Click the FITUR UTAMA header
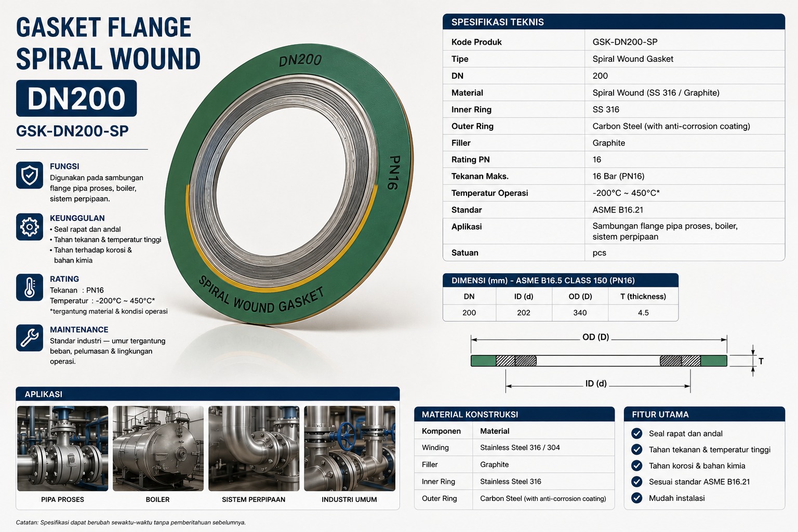 pos(704,414)
